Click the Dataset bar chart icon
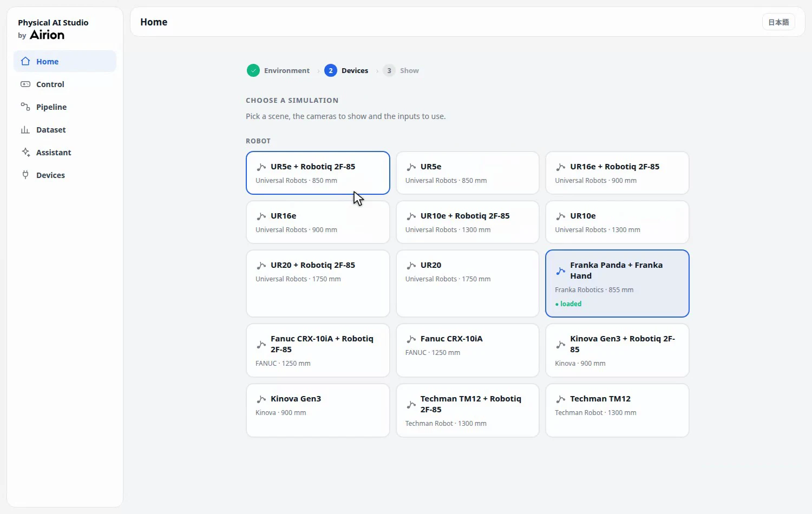Image resolution: width=812 pixels, height=514 pixels. pyautogui.click(x=25, y=129)
